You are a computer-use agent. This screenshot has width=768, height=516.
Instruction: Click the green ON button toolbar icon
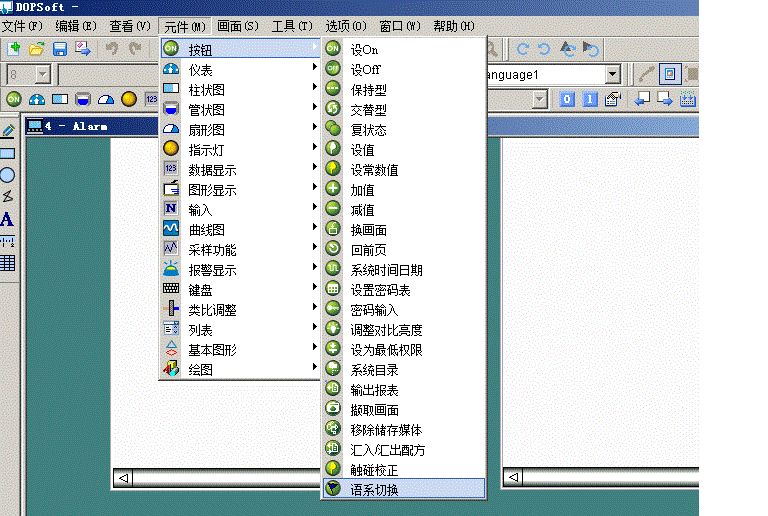(14, 99)
